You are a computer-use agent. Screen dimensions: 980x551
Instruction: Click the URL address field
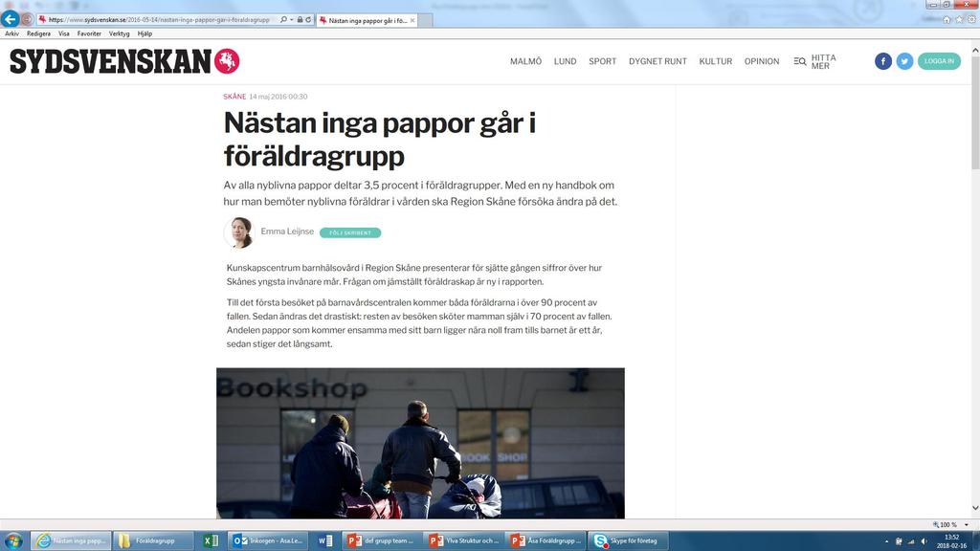coord(159,20)
